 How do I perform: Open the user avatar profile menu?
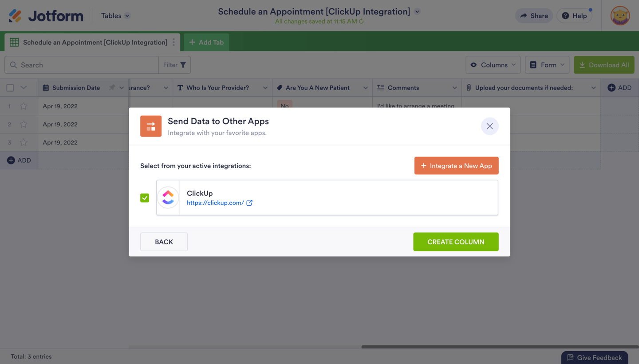[x=620, y=16]
